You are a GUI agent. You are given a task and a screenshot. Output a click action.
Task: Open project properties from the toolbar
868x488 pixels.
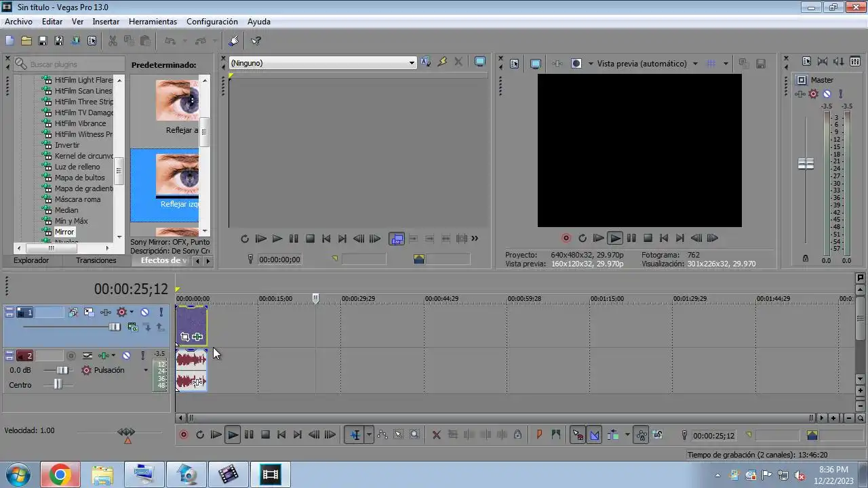pyautogui.click(x=92, y=41)
